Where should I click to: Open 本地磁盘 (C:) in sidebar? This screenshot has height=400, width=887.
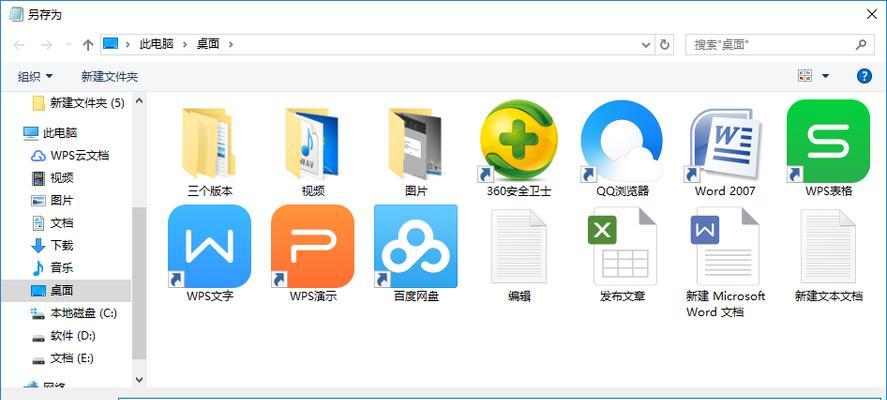74,313
